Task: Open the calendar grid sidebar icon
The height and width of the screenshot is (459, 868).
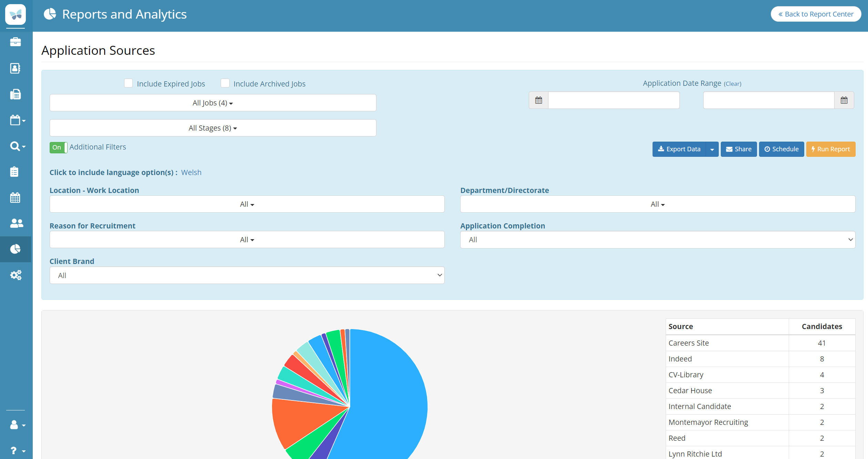Action: tap(16, 197)
